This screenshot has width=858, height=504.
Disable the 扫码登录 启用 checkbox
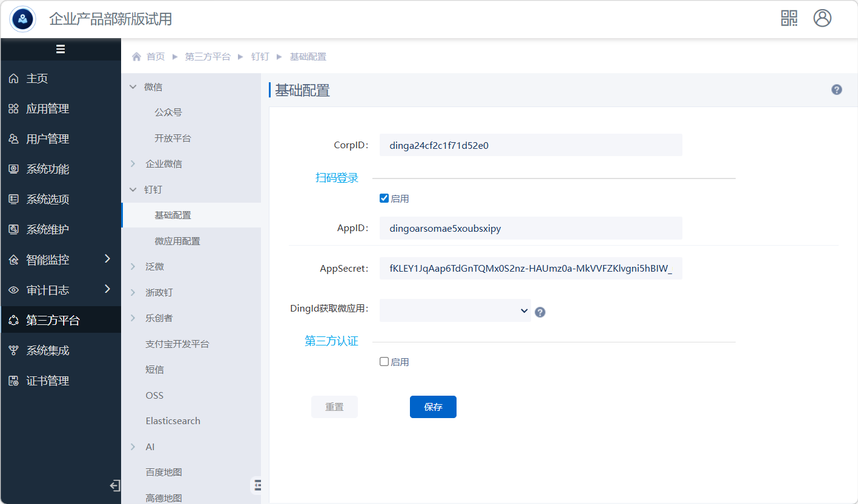384,198
